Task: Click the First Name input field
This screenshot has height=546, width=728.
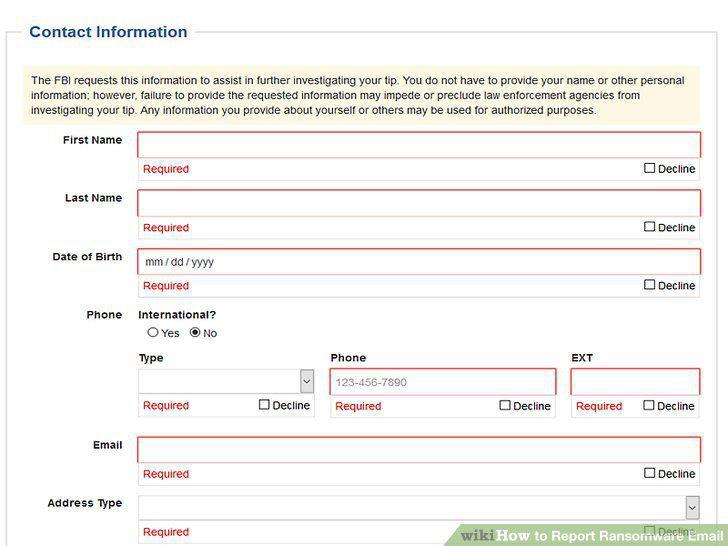Action: [x=419, y=145]
